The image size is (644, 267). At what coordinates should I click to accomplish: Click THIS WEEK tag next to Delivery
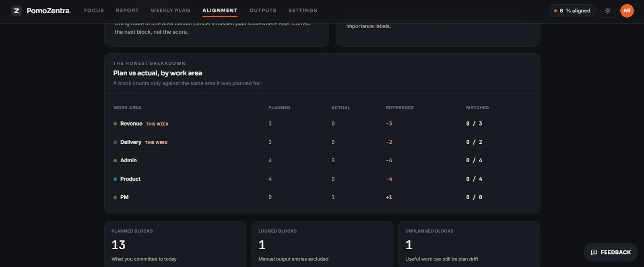coord(156,143)
